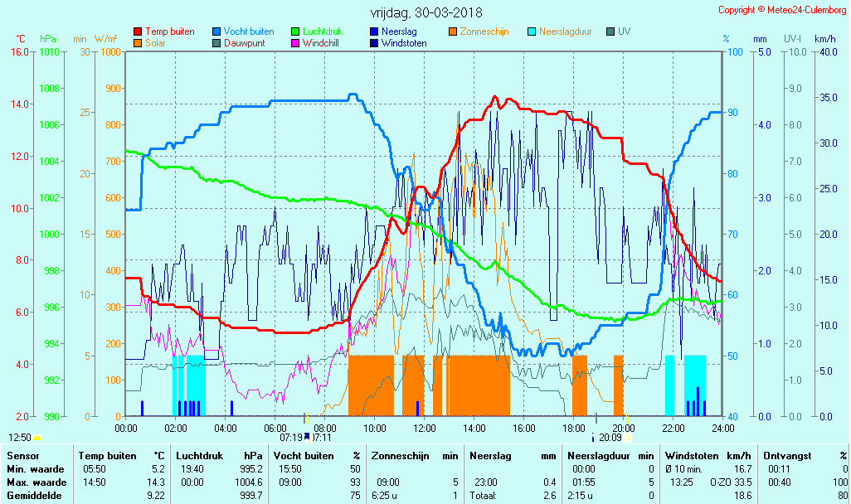Select the UV legend swatch

point(610,31)
